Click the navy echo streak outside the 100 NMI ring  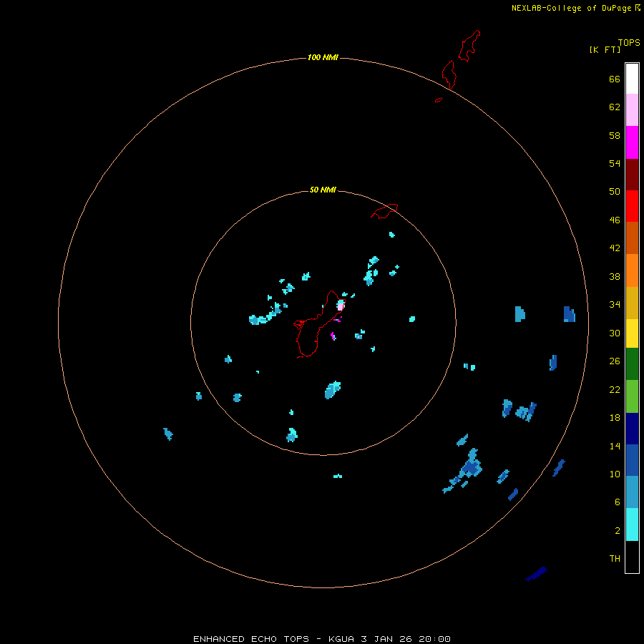[536, 573]
